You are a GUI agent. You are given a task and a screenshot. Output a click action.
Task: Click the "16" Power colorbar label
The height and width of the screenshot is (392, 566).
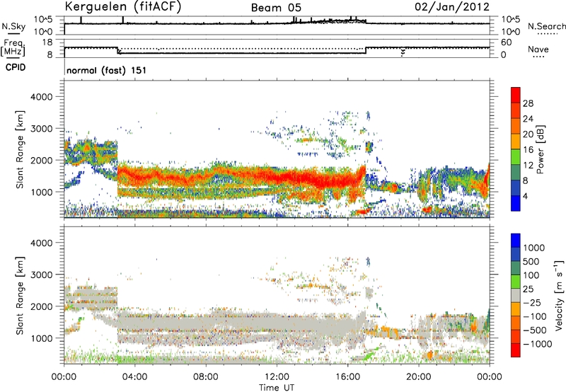(x=528, y=150)
